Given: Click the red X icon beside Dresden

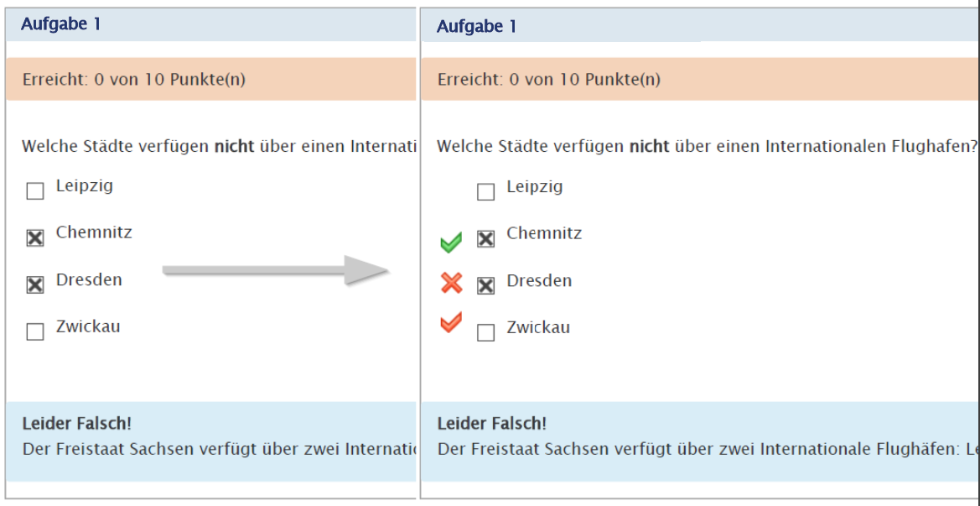Looking at the screenshot, I should coord(451,284).
